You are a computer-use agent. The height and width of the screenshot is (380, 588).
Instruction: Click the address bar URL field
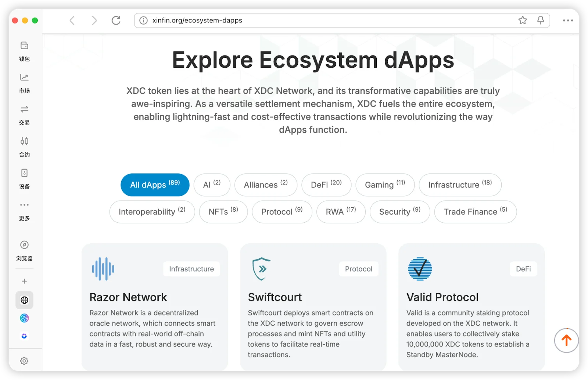[294, 20]
